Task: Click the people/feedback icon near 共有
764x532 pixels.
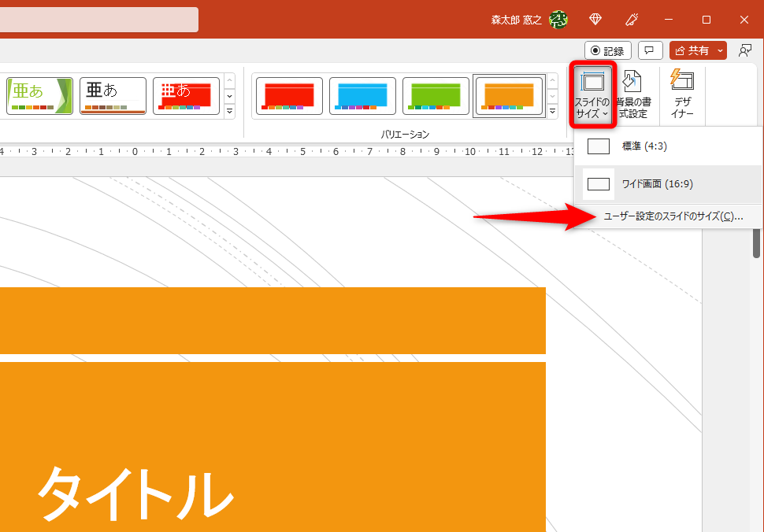Action: (x=744, y=50)
